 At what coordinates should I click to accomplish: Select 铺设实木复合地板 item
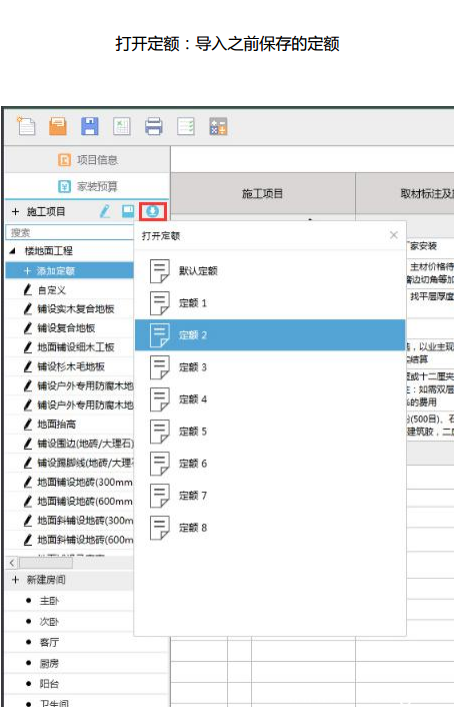pyautogui.click(x=75, y=309)
